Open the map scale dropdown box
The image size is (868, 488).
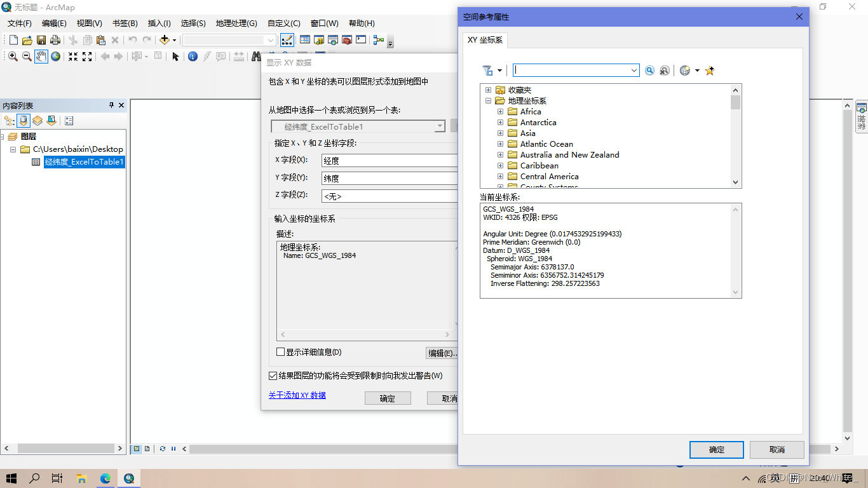(x=229, y=40)
